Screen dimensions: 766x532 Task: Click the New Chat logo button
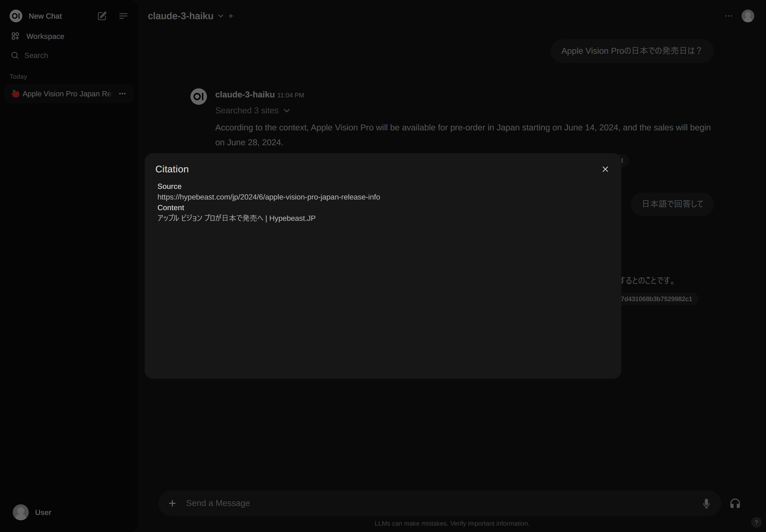[x=16, y=16]
